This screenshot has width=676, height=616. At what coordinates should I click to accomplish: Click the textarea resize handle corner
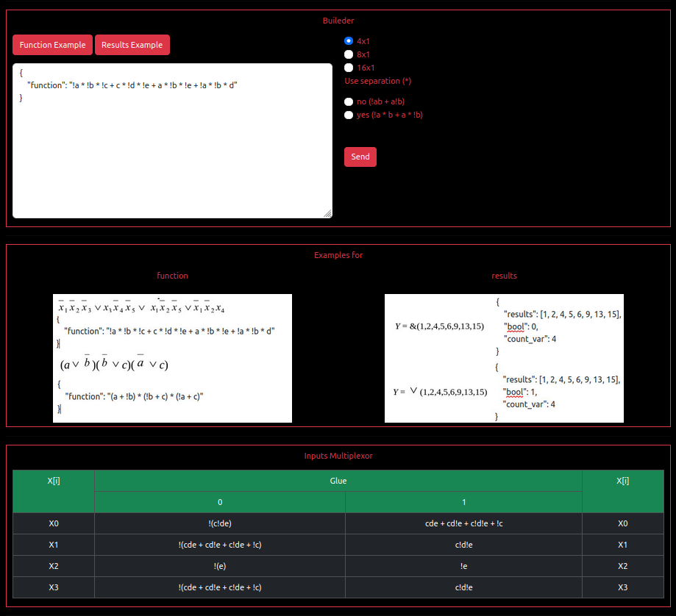click(x=328, y=214)
